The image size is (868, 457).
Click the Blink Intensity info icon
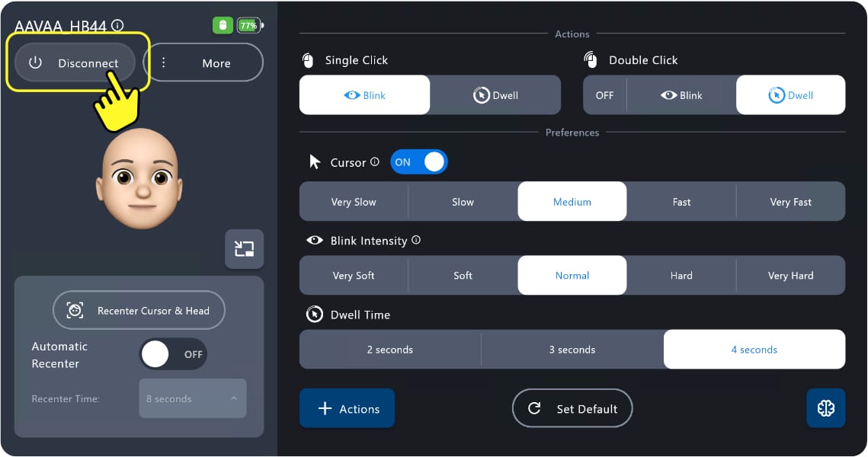coord(416,240)
